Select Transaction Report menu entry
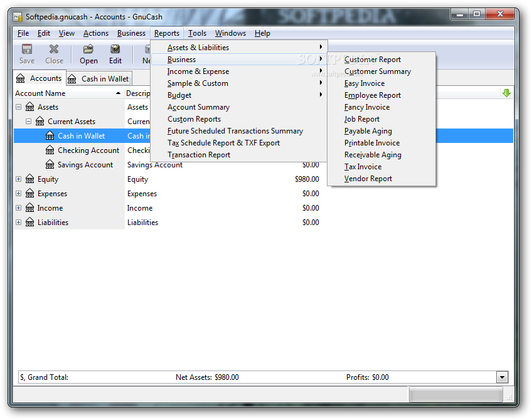The width and height of the screenshot is (532, 420). pos(238,155)
